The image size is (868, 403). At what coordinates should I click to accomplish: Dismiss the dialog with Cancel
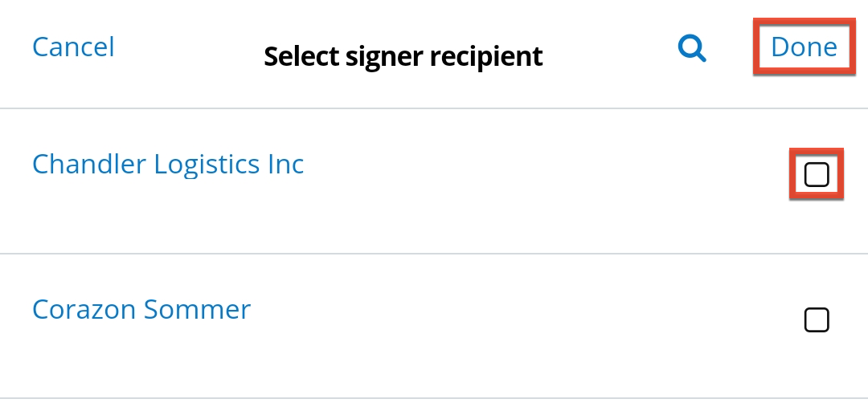coord(73,47)
